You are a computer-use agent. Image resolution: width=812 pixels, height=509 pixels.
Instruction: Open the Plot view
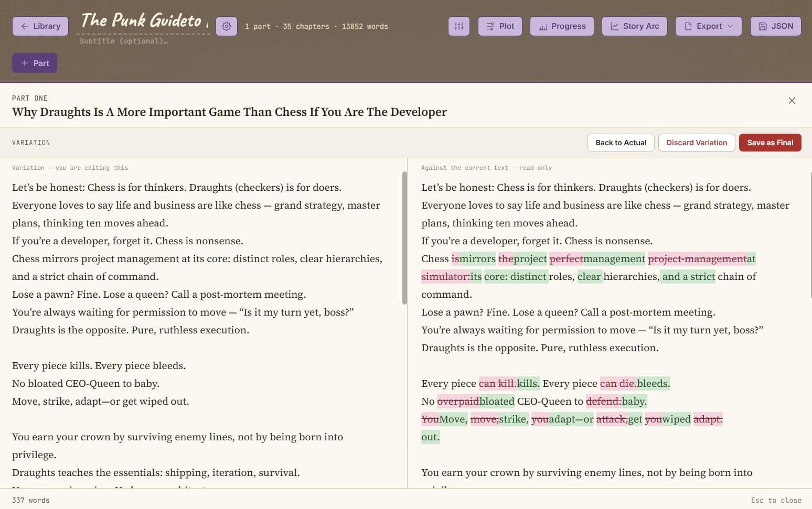[500, 26]
